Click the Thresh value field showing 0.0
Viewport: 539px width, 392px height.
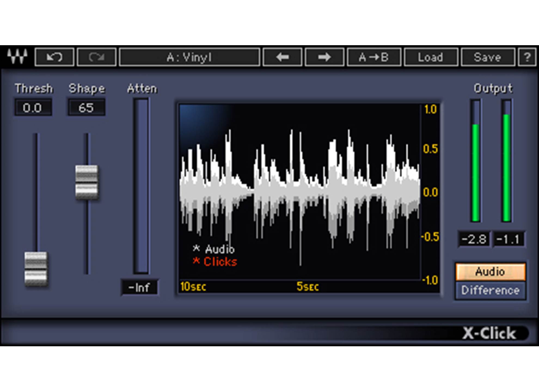[x=33, y=108]
